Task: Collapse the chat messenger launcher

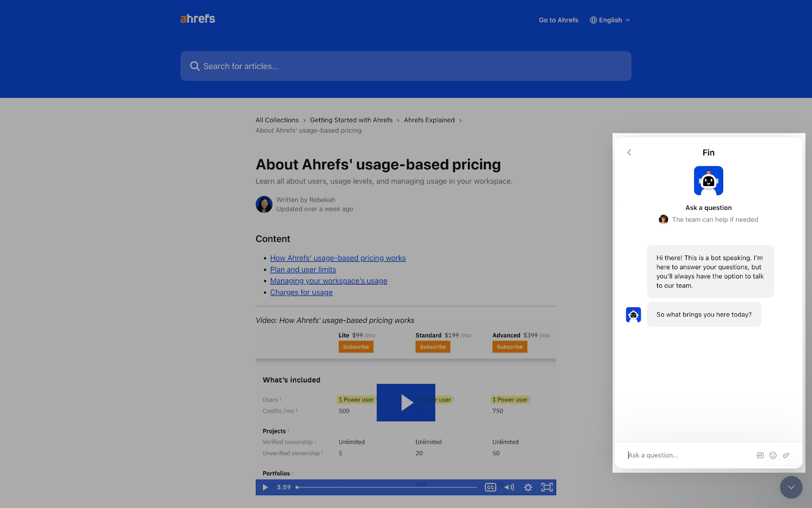Action: [791, 488]
